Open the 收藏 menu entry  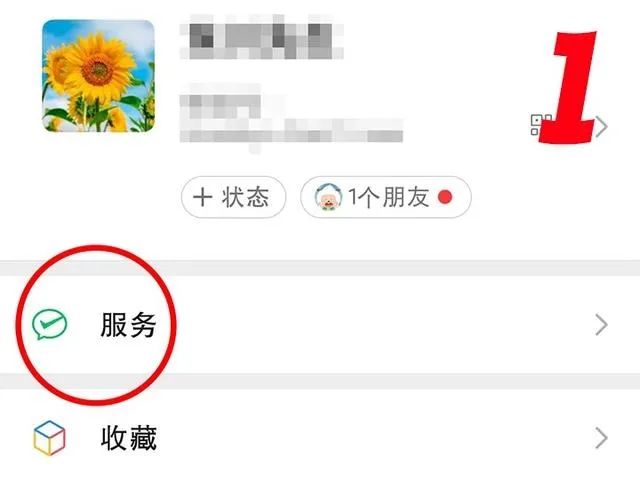tap(320, 437)
